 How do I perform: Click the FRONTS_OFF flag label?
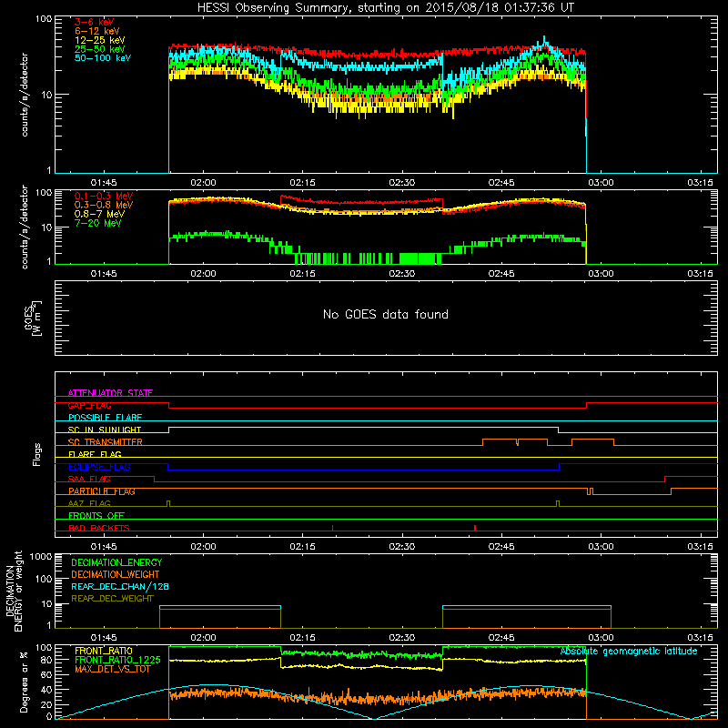[x=96, y=516]
